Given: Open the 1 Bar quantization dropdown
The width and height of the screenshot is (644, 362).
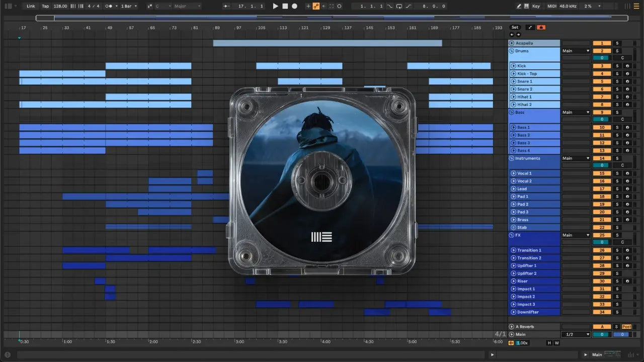Looking at the screenshot, I should click(129, 6).
